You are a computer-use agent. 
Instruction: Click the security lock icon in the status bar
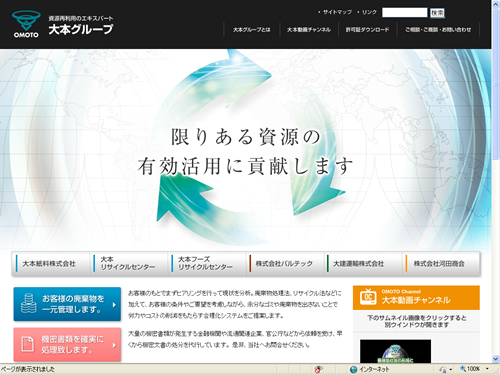(x=443, y=369)
